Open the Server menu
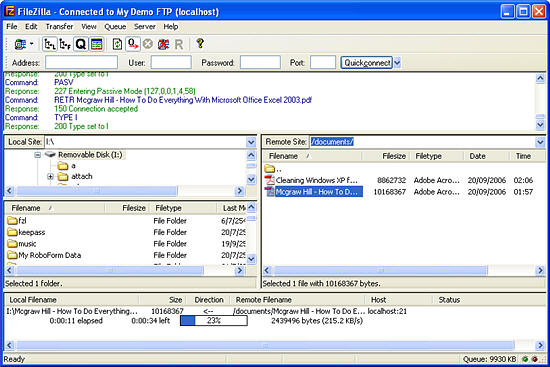The width and height of the screenshot is (550, 367). click(x=145, y=27)
